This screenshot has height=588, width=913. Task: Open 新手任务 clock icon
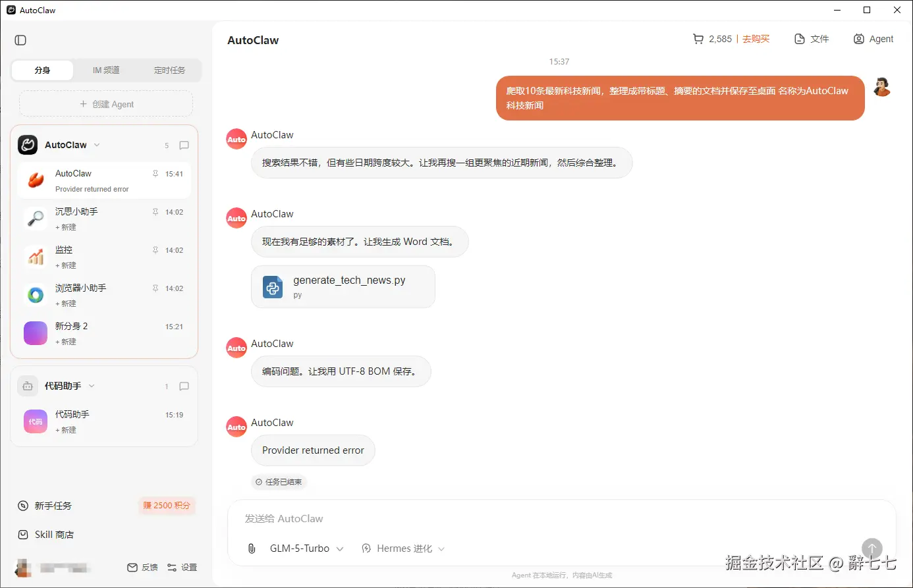click(23, 506)
